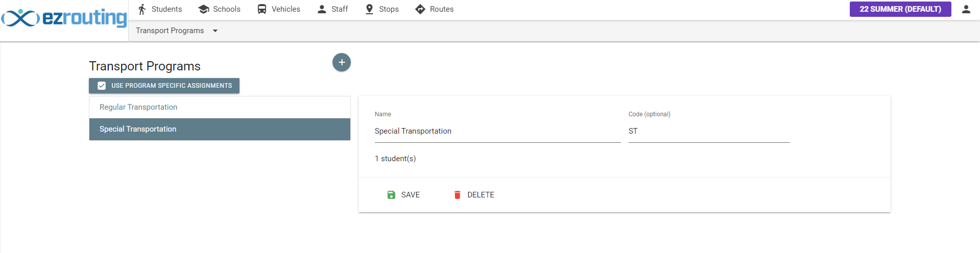Click the Code (optional) input field
This screenshot has width=980, height=253.
pos(709,132)
